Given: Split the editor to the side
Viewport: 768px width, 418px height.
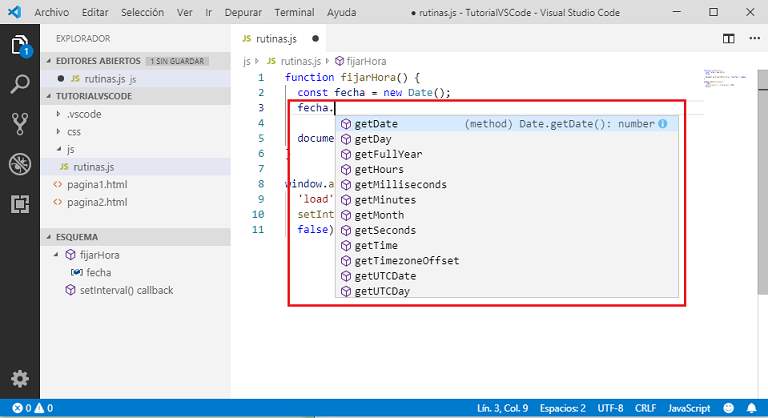Looking at the screenshot, I should pos(728,39).
